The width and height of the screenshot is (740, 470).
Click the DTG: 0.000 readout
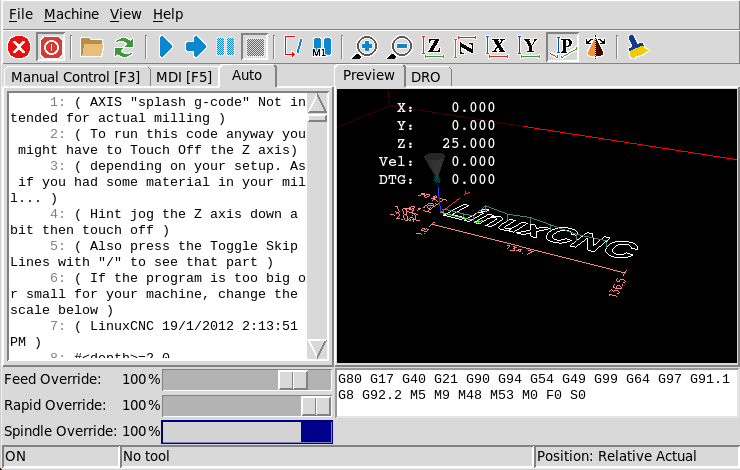point(437,180)
